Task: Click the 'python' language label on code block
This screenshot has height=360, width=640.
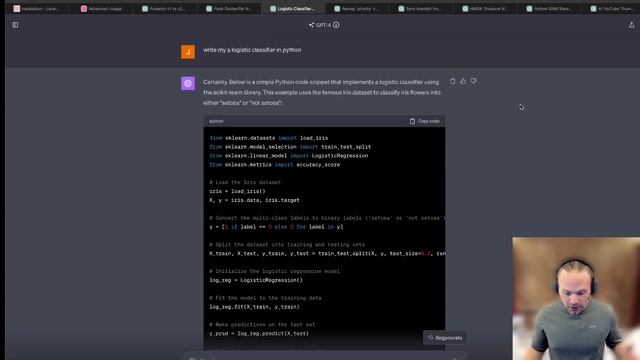Action: point(216,121)
